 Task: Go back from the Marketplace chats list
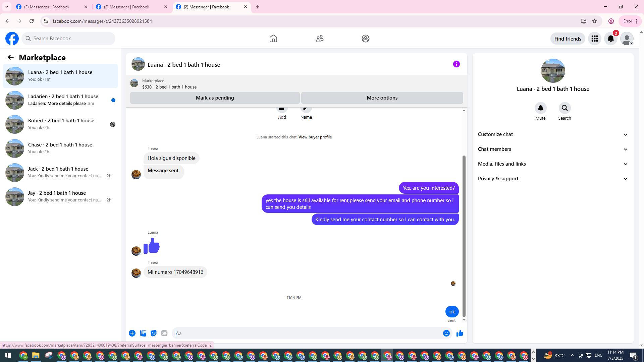tap(11, 57)
